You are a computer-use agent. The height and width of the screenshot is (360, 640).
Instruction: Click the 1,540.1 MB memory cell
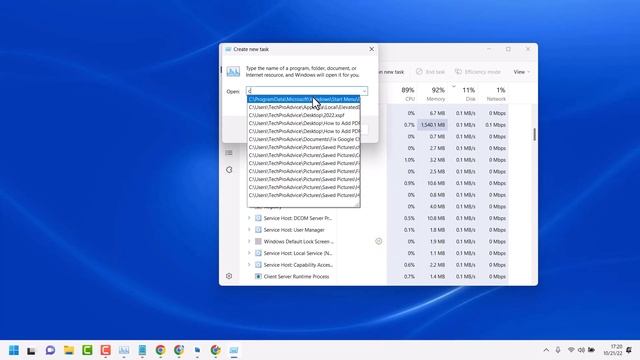(432, 125)
